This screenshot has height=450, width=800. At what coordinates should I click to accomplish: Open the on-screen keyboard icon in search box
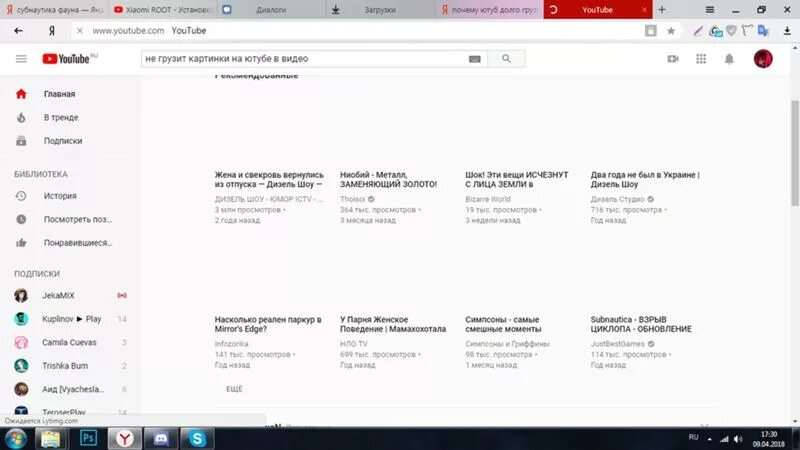(474, 59)
